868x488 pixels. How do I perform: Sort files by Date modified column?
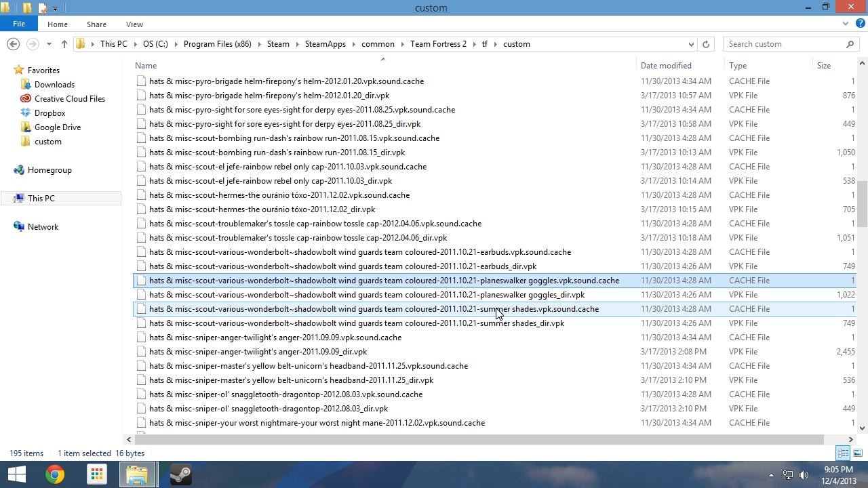(666, 66)
